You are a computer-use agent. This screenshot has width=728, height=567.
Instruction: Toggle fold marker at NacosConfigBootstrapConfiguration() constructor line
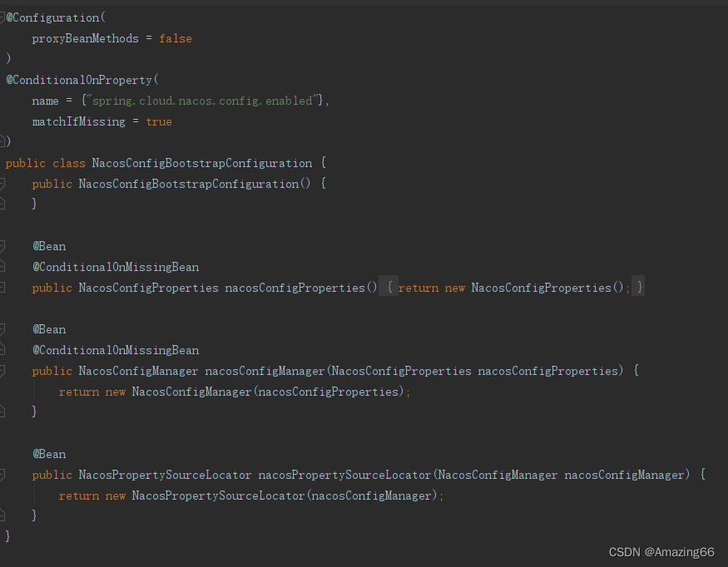click(2, 184)
